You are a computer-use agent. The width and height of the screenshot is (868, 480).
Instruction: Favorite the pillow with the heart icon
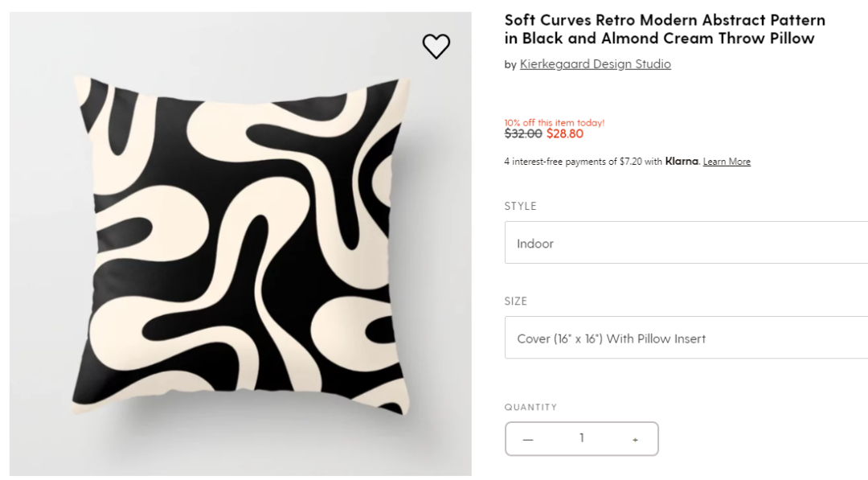[x=436, y=47]
